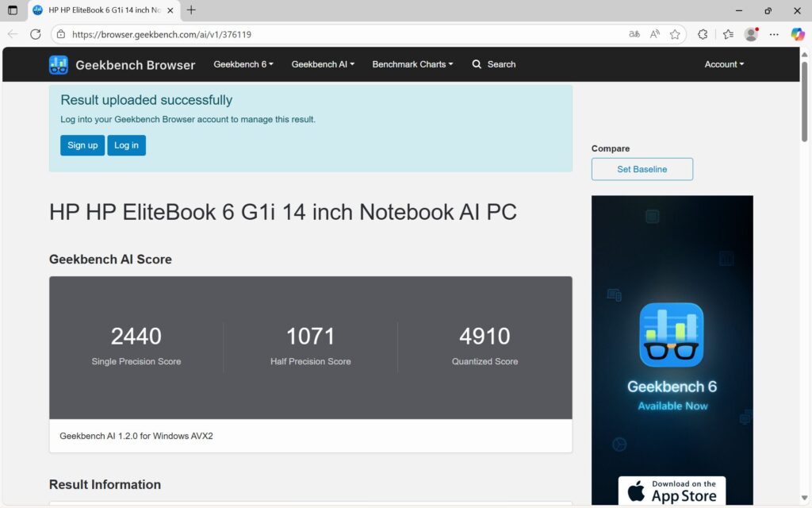Expand the Account dropdown menu
Image resolution: width=812 pixels, height=508 pixels.
[723, 64]
